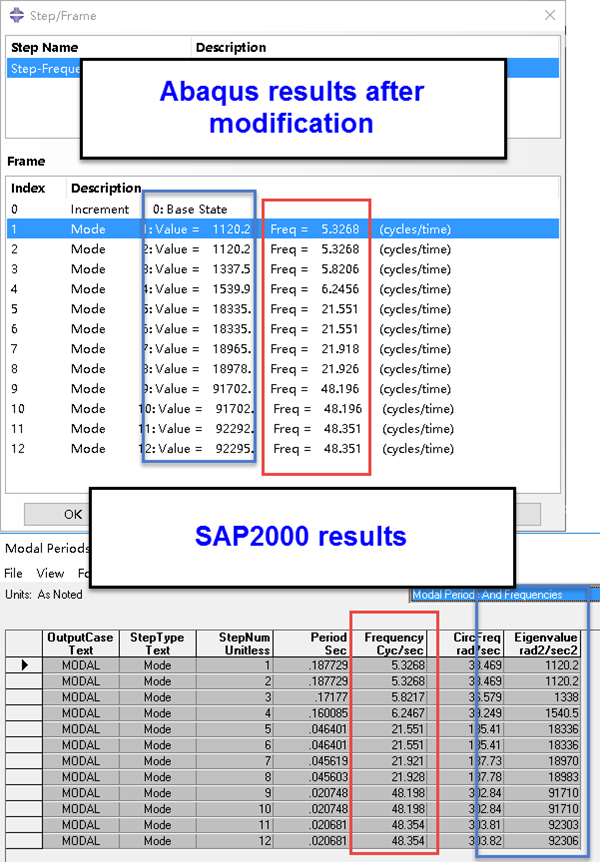Click the Eigenvalue rad2/sec2 column header
Image resolution: width=600 pixels, height=862 pixels.
[x=542, y=644]
